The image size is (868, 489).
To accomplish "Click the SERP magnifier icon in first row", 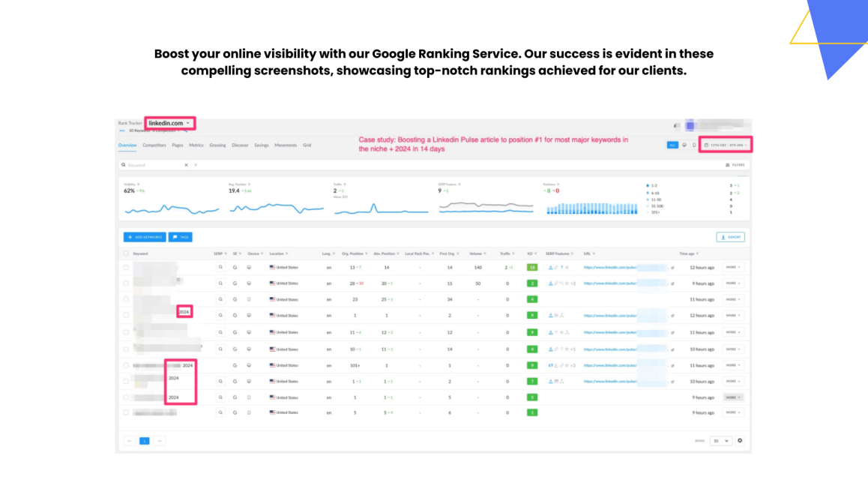I will pos(220,268).
